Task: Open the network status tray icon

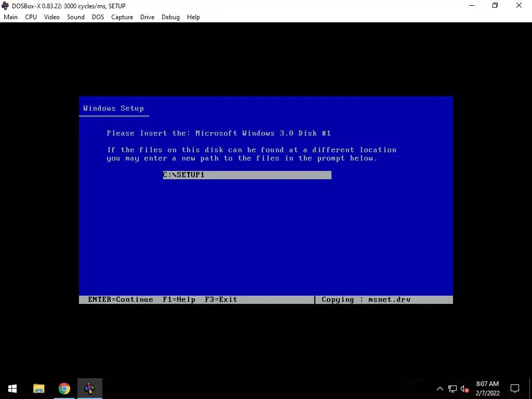Action: click(x=453, y=389)
